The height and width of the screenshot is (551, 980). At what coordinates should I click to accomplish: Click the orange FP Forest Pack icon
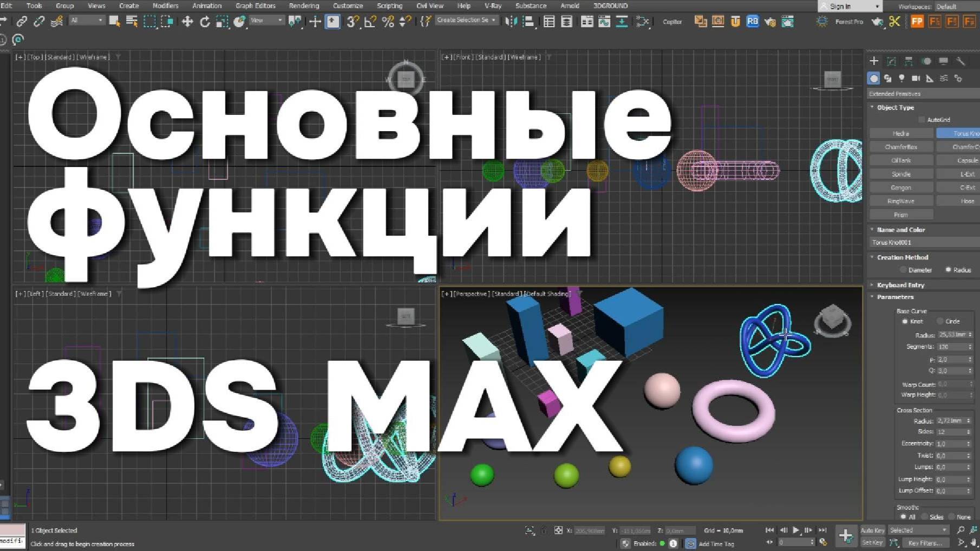[917, 21]
